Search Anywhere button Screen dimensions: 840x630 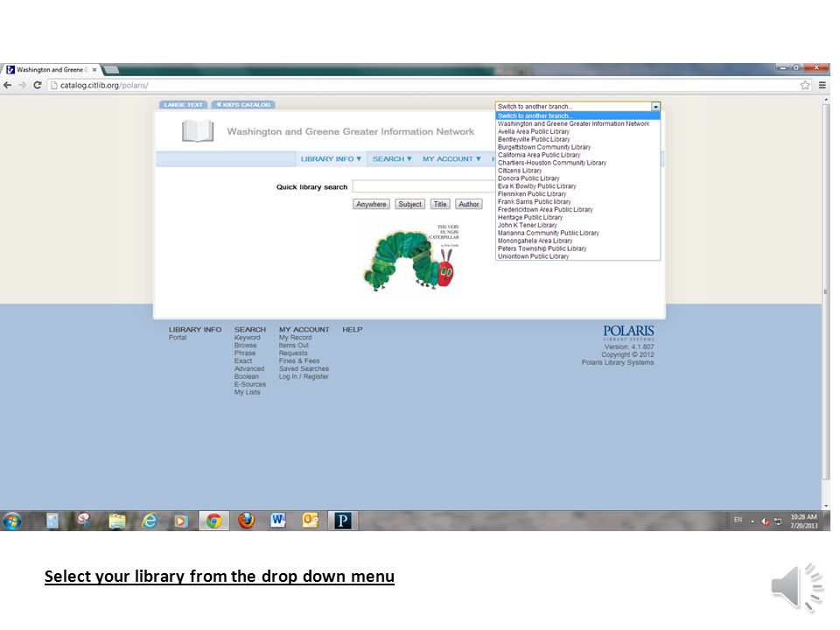point(371,204)
